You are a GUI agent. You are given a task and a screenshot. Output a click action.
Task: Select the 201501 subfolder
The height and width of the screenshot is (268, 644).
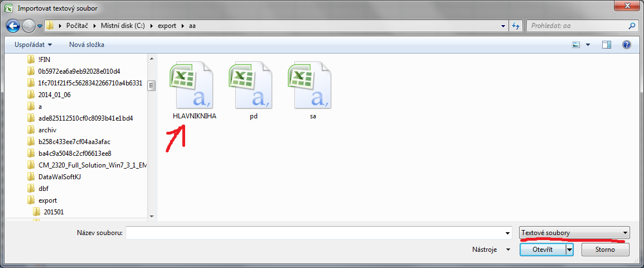pos(54,212)
